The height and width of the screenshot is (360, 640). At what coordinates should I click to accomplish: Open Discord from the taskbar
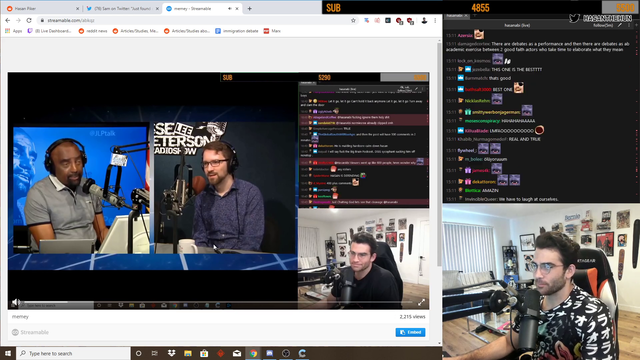269,353
